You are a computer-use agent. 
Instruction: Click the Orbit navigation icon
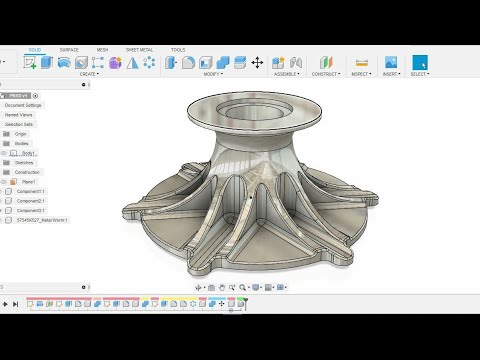(199, 287)
